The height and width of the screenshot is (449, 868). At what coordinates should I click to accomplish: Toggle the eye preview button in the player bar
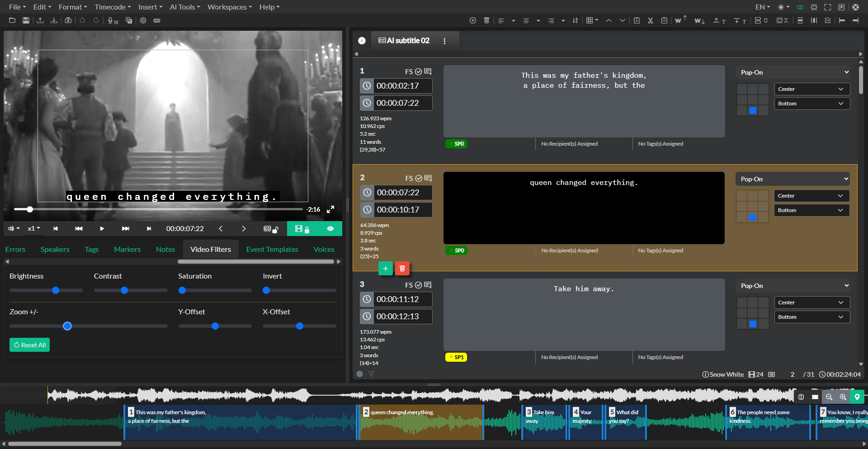click(x=330, y=228)
